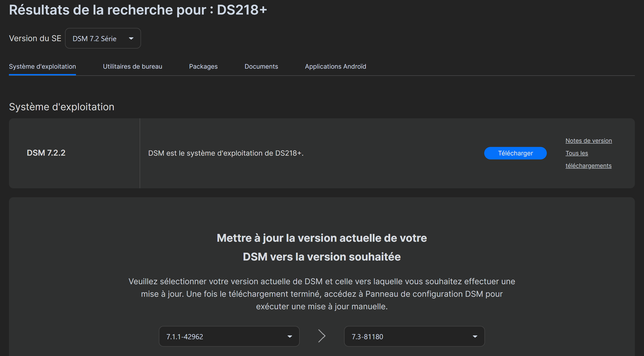
Task: Open the DSM 7.2 Série version dropdown
Action: tap(103, 38)
